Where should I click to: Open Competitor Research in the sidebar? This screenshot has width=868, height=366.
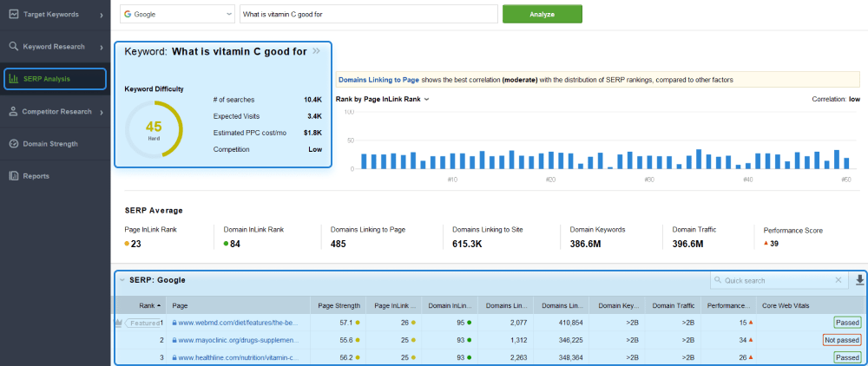click(x=55, y=112)
